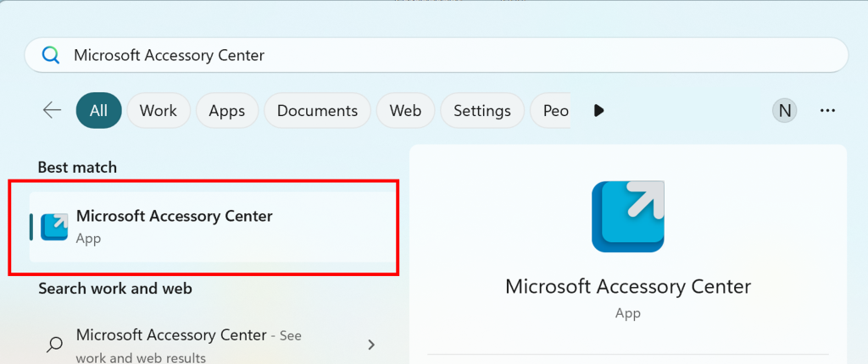Viewport: 868px width, 364px height.
Task: Open the three-dot more options menu
Action: point(828,110)
